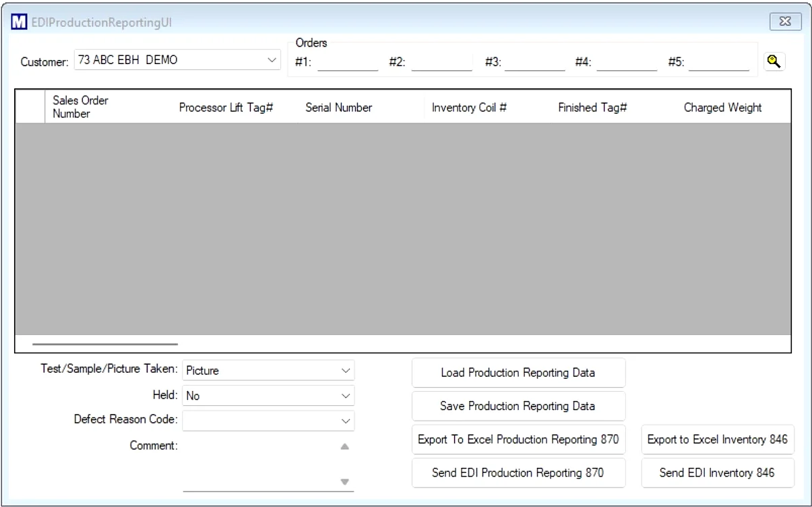Image resolution: width=812 pixels, height=507 pixels.
Task: Click Export to Excel Inventory 846
Action: [718, 439]
